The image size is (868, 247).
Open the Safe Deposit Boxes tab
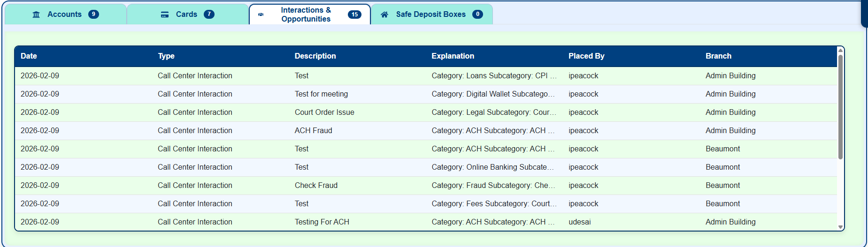click(x=432, y=14)
